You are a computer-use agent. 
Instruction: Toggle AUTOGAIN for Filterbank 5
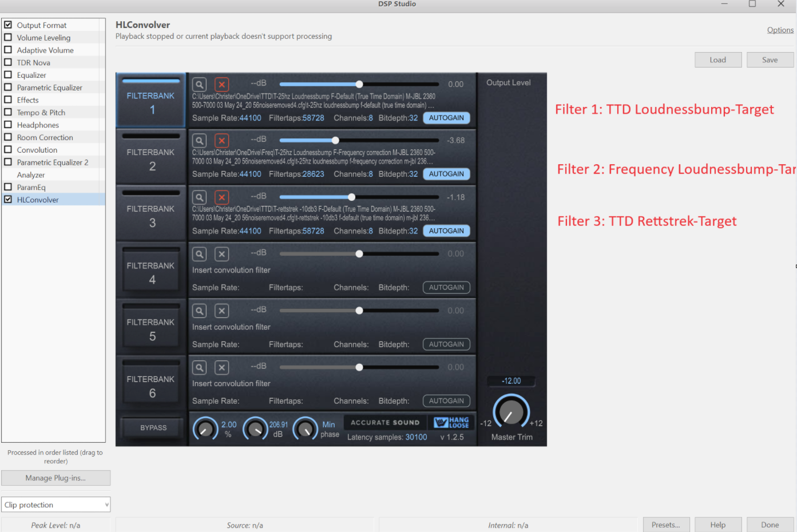446,344
